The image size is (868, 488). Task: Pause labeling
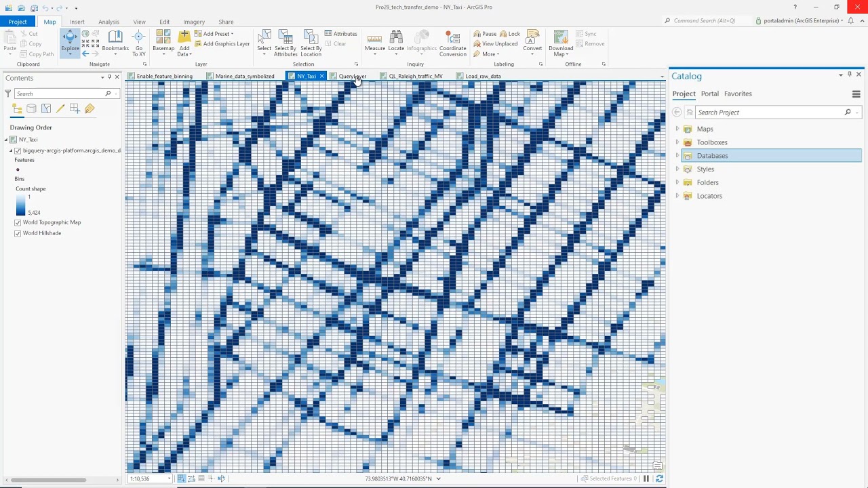click(x=485, y=34)
